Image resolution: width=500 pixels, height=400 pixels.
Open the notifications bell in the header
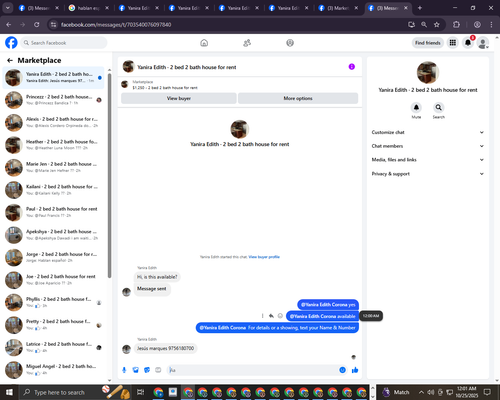(468, 43)
